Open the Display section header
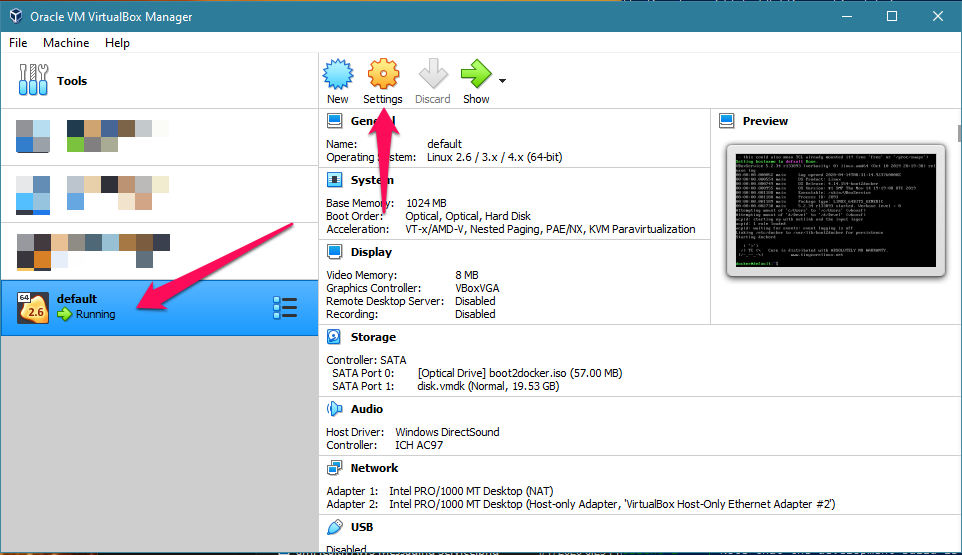Image resolution: width=962 pixels, height=555 pixels. pos(371,252)
